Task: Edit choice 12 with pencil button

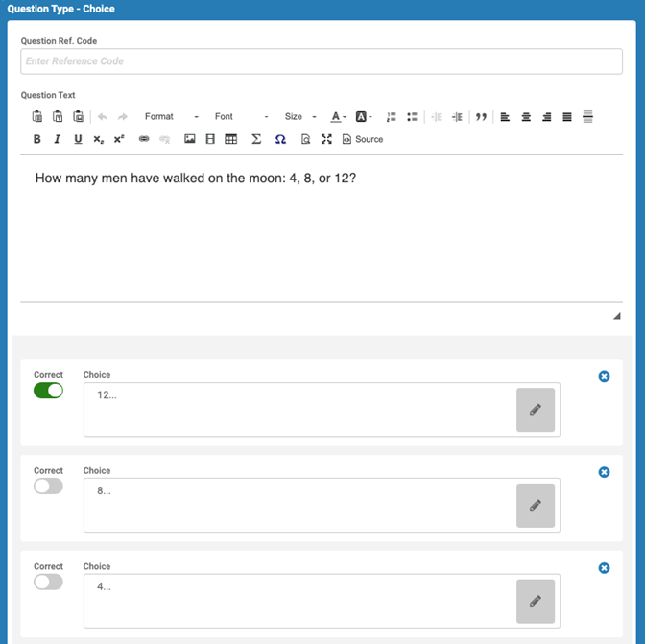Action: click(x=536, y=410)
